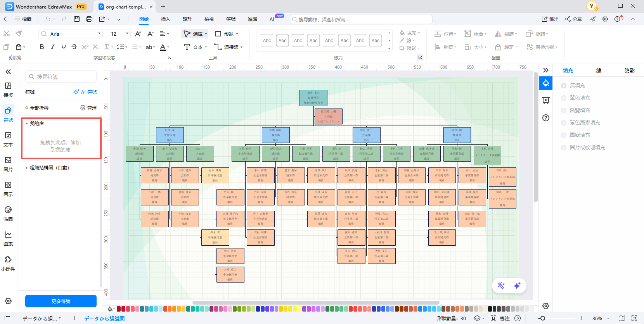Image resolution: width=644 pixels, height=324 pixels.
Task: Select the Gradient Fill radio option
Action: click(x=564, y=110)
